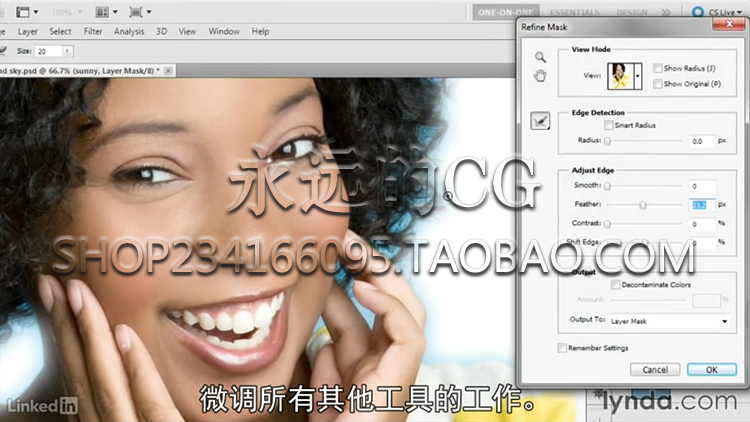Screen dimensions: 750x422
Task: Expand more workspaces chevron
Action: click(x=665, y=12)
